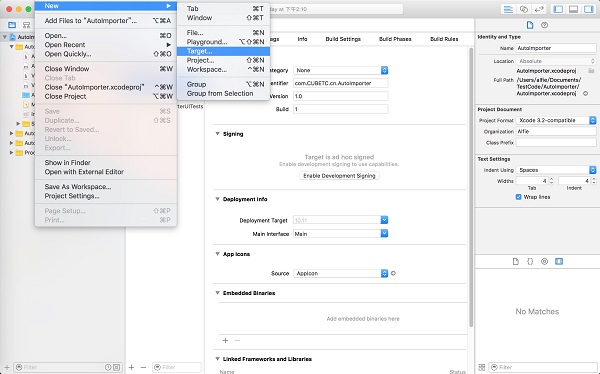600x374 pixels.
Task: Switch to the Build Settings tab
Action: click(x=343, y=39)
